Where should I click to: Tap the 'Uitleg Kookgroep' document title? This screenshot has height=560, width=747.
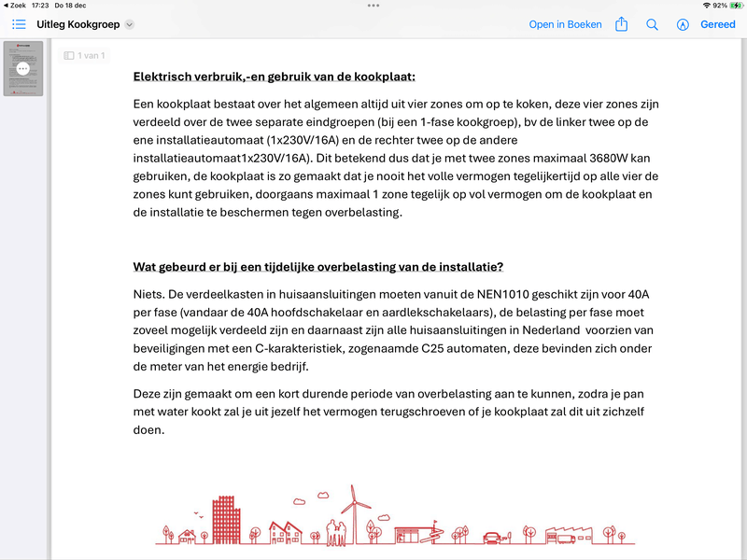click(x=79, y=25)
